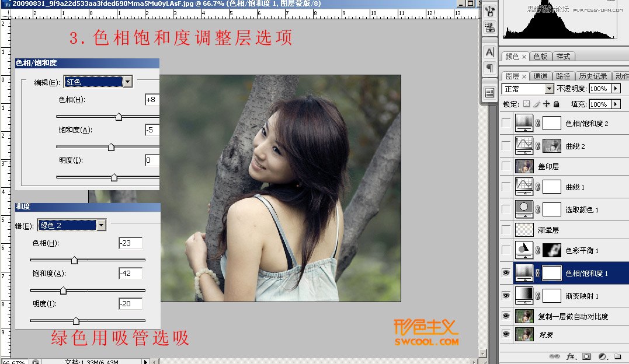
Task: Click the create new group folder icon
Action: tap(618, 356)
